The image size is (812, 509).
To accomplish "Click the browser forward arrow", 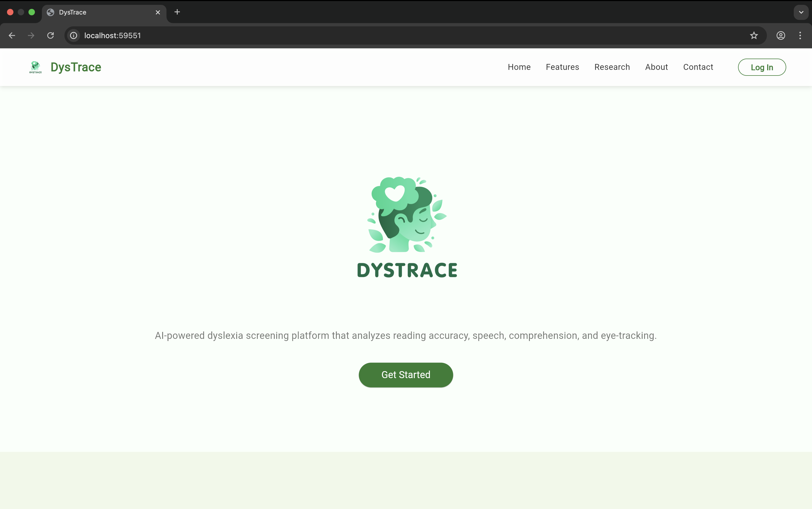I will click(x=31, y=36).
